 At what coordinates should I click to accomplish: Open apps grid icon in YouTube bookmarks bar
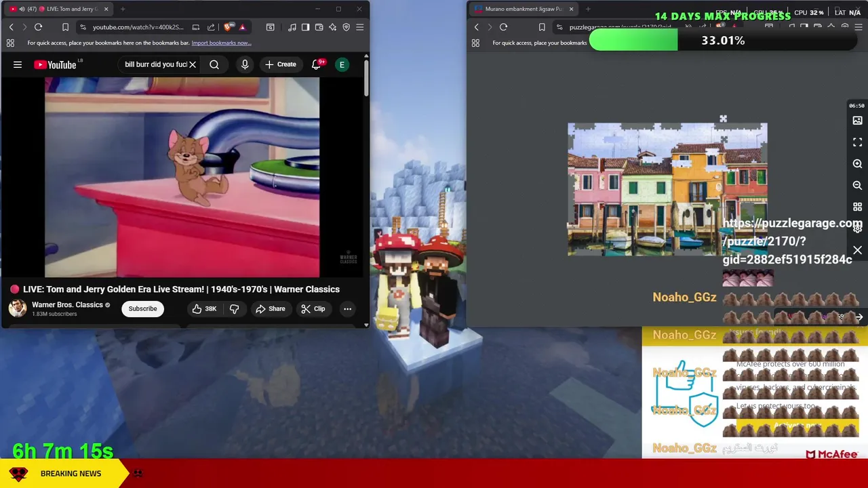tap(10, 43)
